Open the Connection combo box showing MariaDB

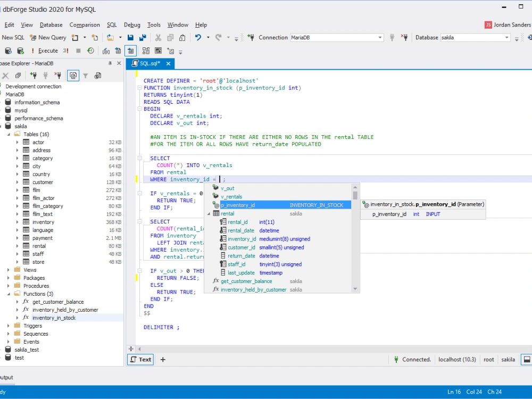pyautogui.click(x=337, y=38)
